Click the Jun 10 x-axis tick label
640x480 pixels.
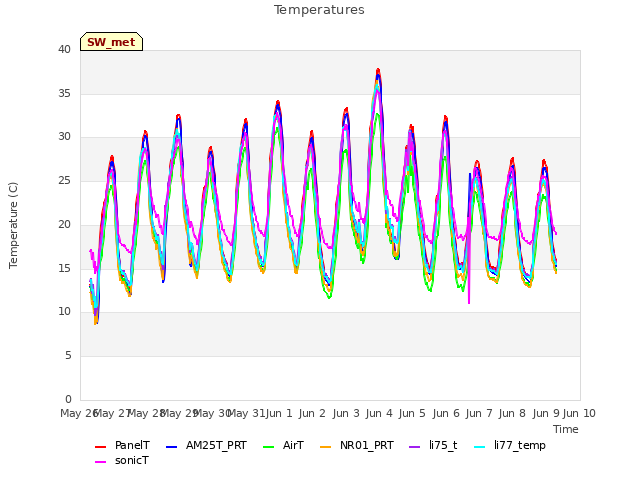[579, 413]
